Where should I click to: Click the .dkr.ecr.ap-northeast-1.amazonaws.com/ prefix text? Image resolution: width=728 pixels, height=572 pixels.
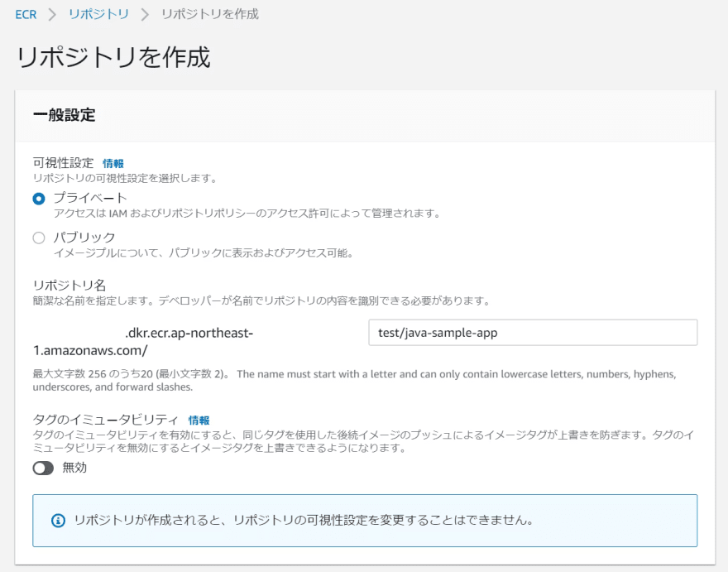[x=143, y=342]
